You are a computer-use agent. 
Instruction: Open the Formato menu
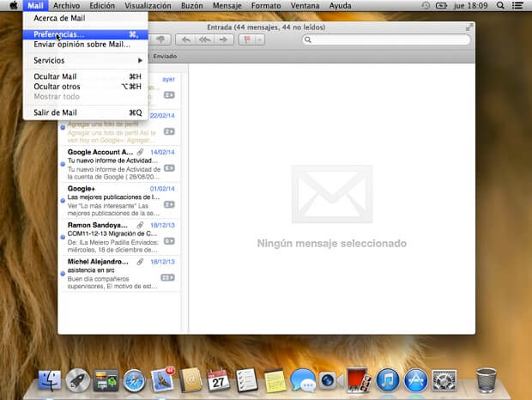[266, 6]
